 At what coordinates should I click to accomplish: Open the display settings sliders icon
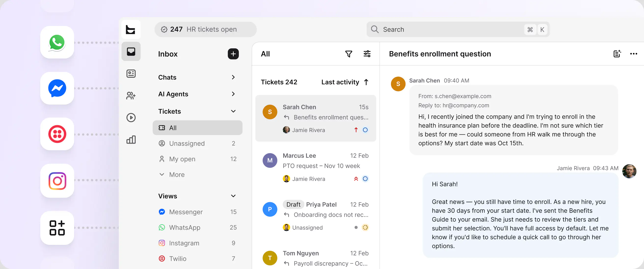click(367, 54)
